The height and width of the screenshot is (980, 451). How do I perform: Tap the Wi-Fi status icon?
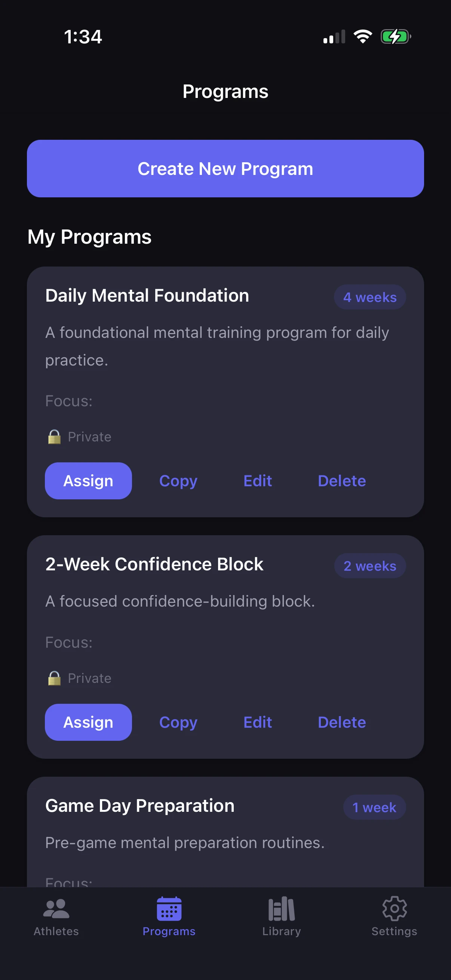coord(363,37)
